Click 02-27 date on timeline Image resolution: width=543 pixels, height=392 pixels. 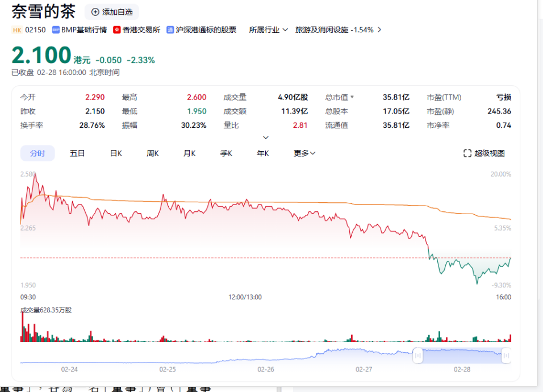(364, 369)
